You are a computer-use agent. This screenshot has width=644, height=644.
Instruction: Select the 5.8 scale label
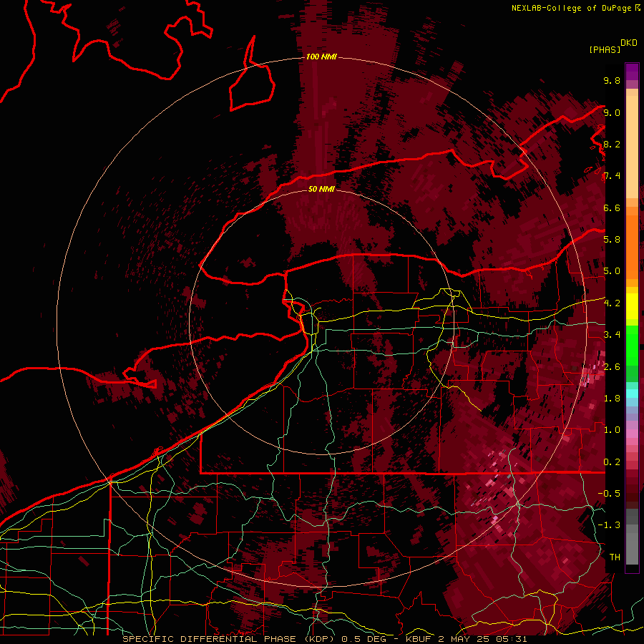(612, 240)
